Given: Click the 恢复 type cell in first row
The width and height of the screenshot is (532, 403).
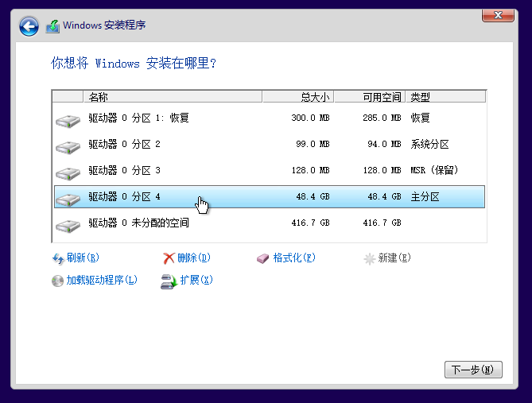Looking at the screenshot, I should (x=420, y=118).
